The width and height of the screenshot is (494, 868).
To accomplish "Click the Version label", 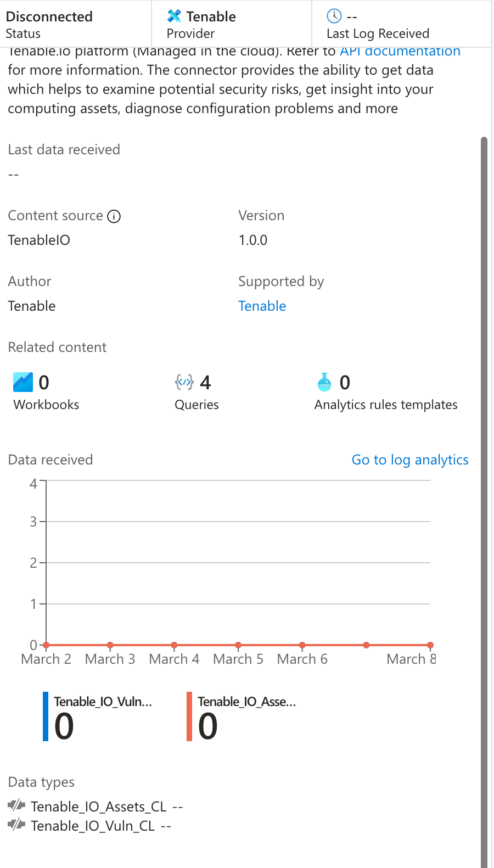I will pos(261,215).
